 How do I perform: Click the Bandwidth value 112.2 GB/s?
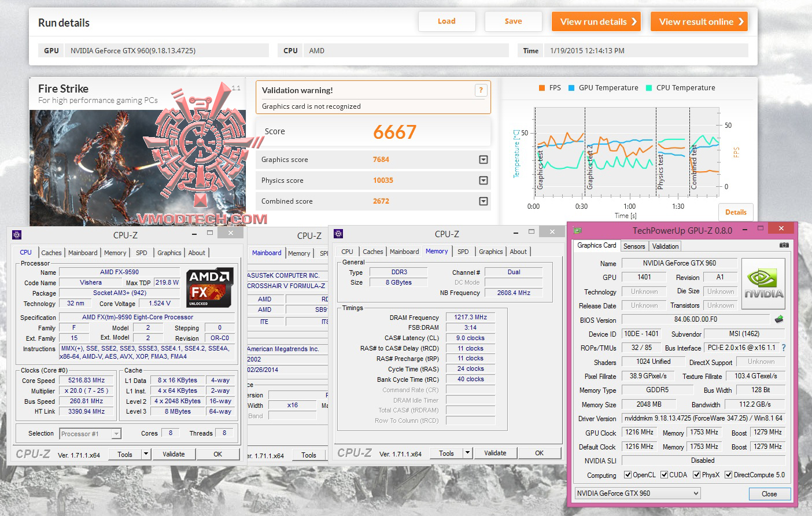pos(755,404)
